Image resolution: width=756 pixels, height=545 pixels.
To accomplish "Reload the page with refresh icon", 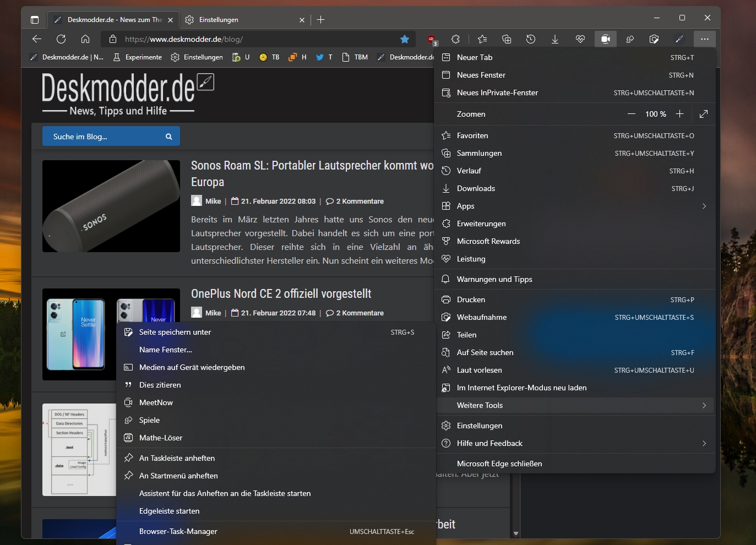I will [x=61, y=39].
